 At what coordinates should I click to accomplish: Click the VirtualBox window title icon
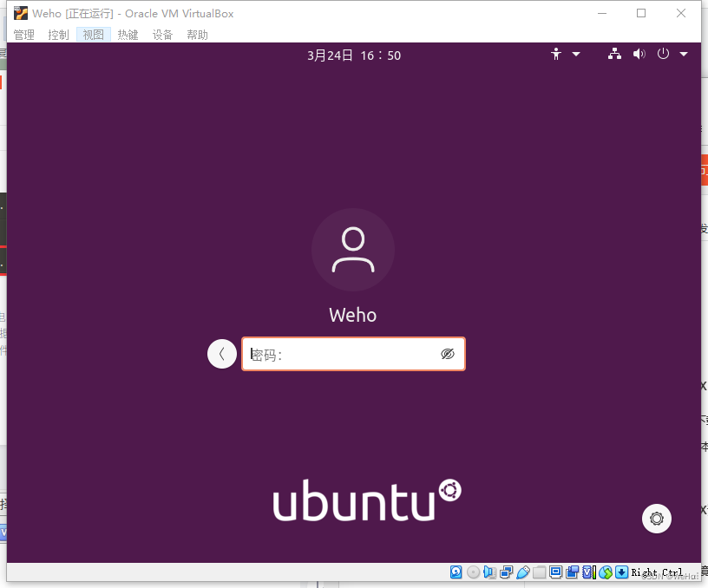click(20, 14)
